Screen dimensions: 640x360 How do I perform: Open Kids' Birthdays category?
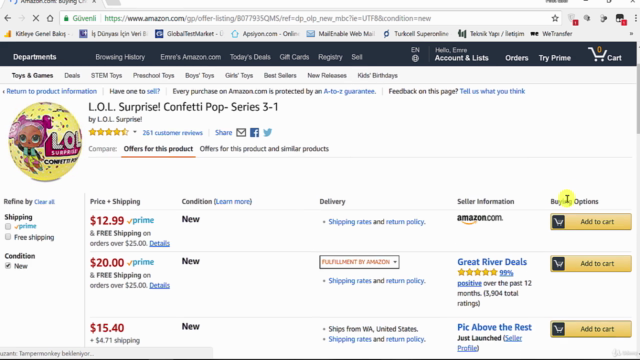point(377,76)
